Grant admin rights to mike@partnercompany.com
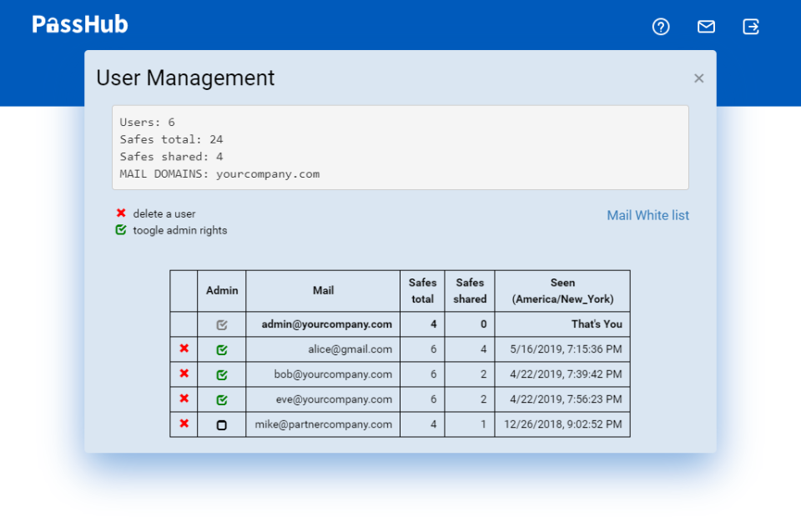This screenshot has height=532, width=801. tap(221, 424)
